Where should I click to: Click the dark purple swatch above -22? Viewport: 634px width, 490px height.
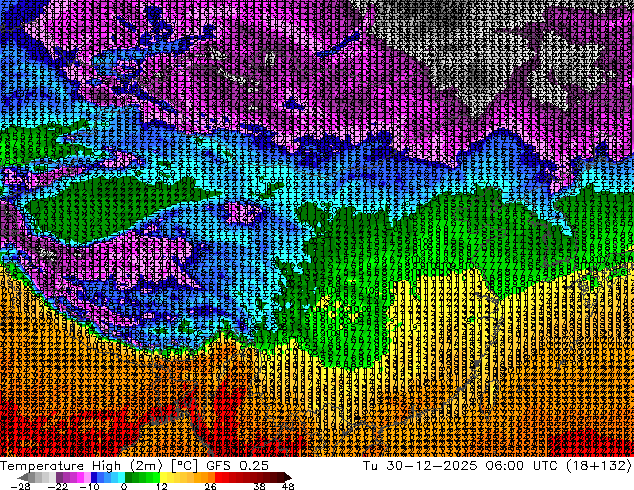[x=59, y=477]
